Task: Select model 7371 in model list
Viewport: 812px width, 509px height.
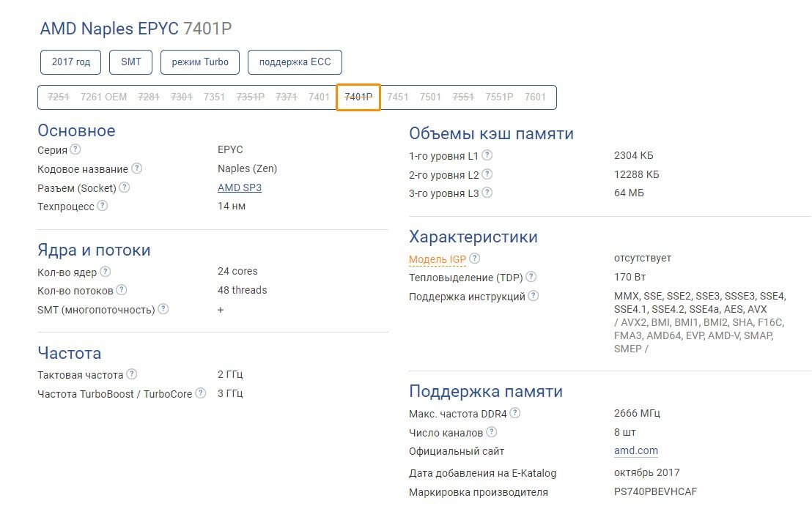Action: 287,97
